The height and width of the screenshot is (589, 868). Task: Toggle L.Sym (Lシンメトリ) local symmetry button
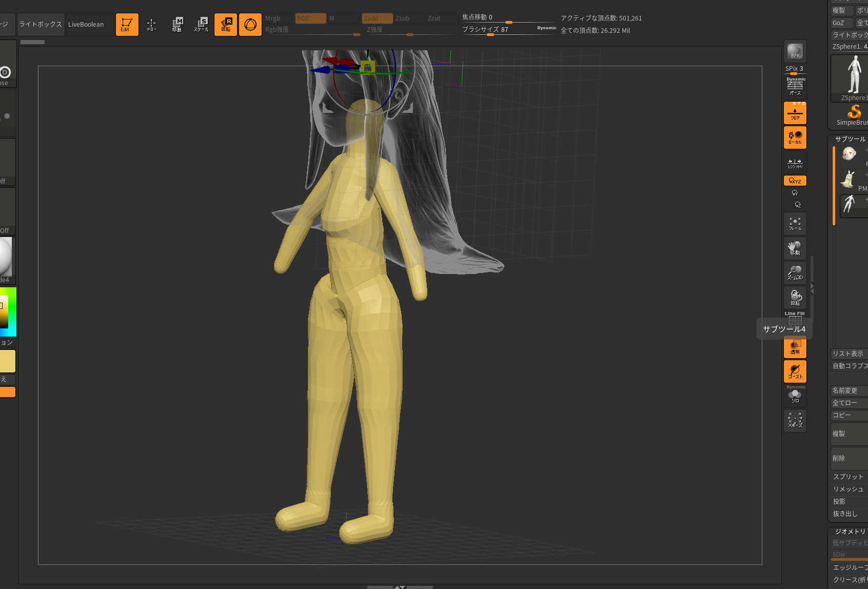(795, 162)
